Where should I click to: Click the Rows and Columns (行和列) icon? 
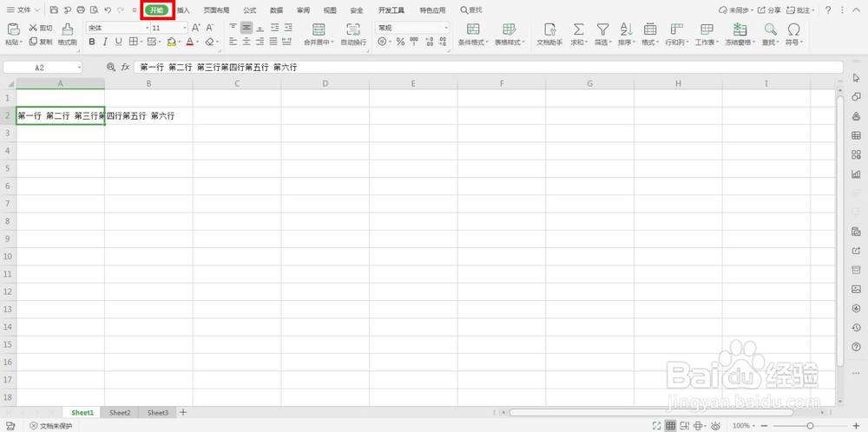pos(676,29)
